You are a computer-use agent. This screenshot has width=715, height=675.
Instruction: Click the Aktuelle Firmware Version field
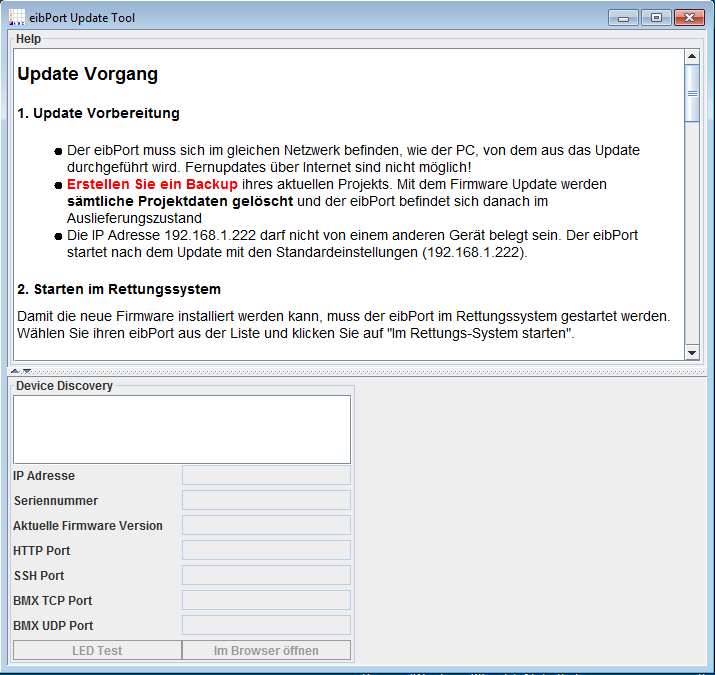266,525
